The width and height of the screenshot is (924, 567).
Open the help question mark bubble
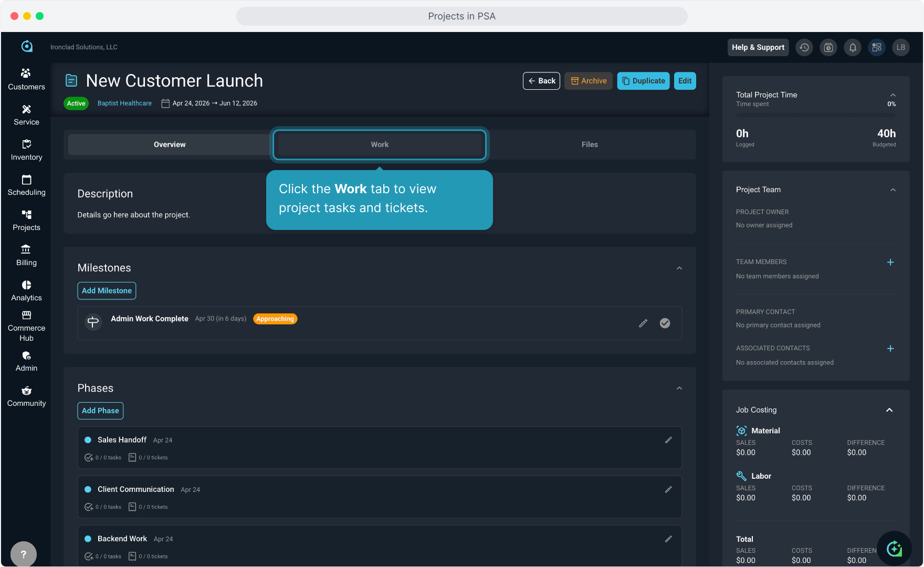24,554
